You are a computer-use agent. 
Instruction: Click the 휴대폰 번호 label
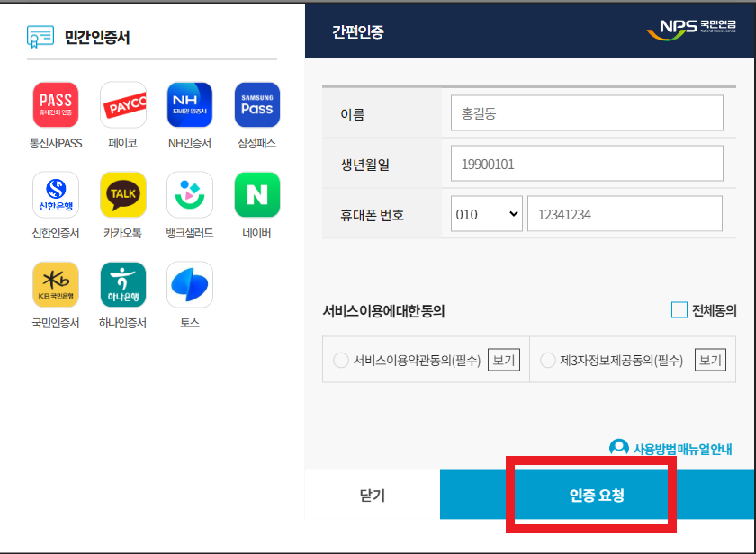tap(372, 214)
